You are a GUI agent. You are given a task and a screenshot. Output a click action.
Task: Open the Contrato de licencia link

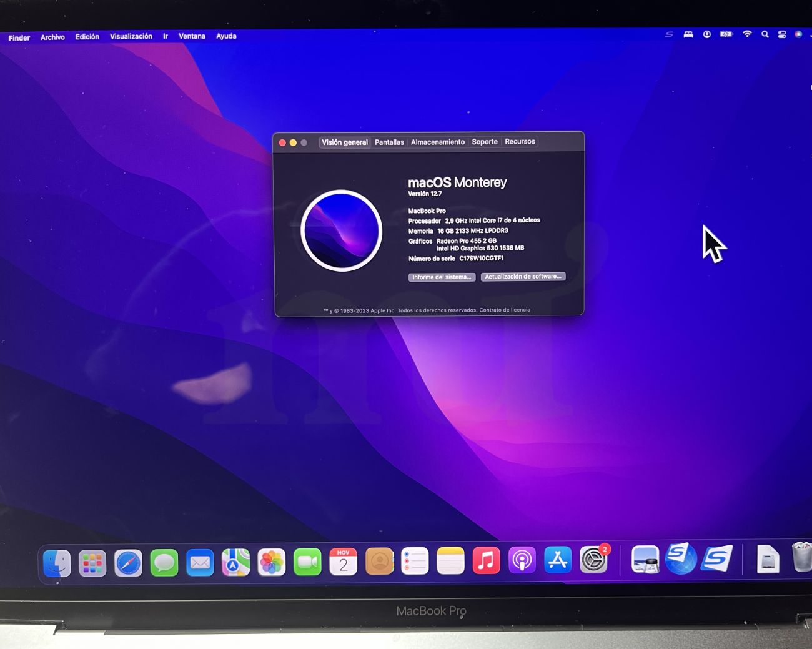(x=505, y=310)
